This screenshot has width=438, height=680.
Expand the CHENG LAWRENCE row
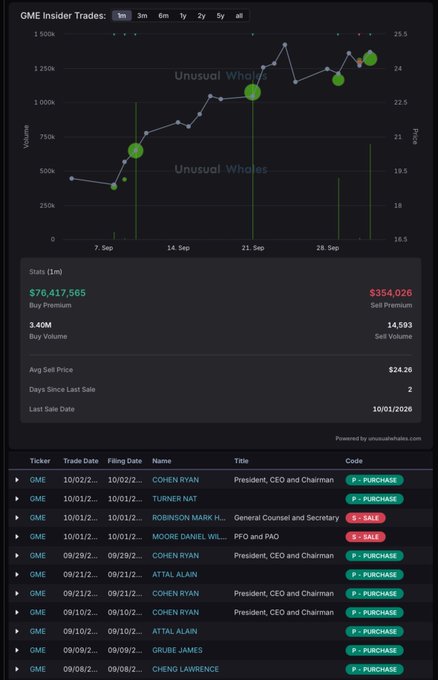coord(17,669)
